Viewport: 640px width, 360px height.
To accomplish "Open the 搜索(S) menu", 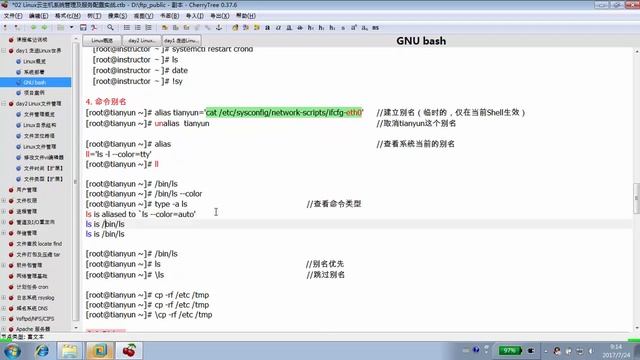I will click(117, 16).
